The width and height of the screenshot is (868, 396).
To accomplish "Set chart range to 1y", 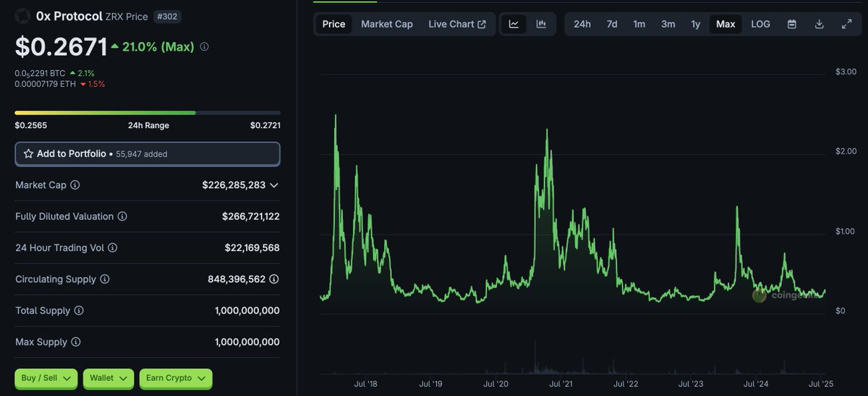I will point(696,24).
